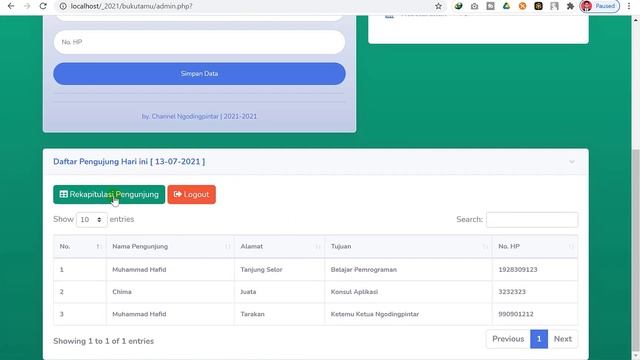Open Chrome profile marked Paused

(600, 6)
